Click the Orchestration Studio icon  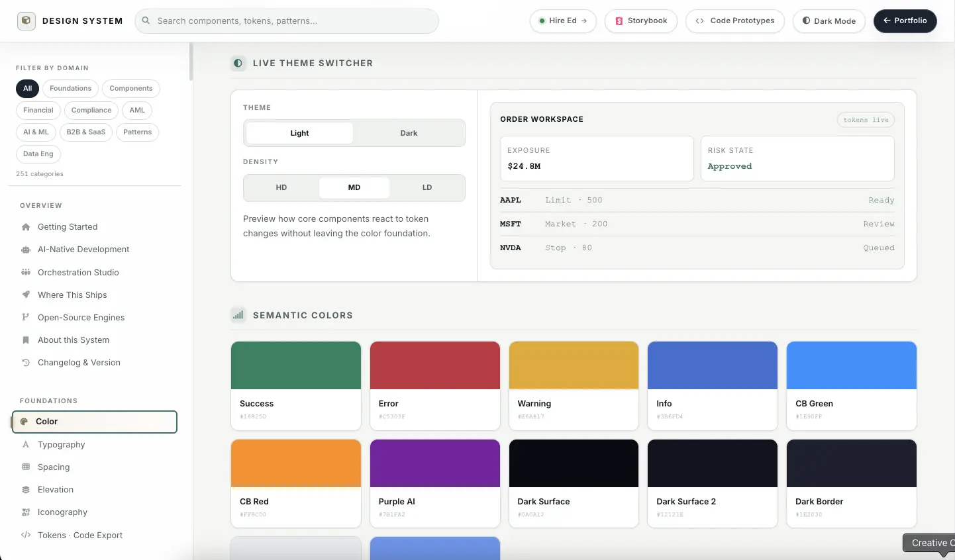coord(26,272)
